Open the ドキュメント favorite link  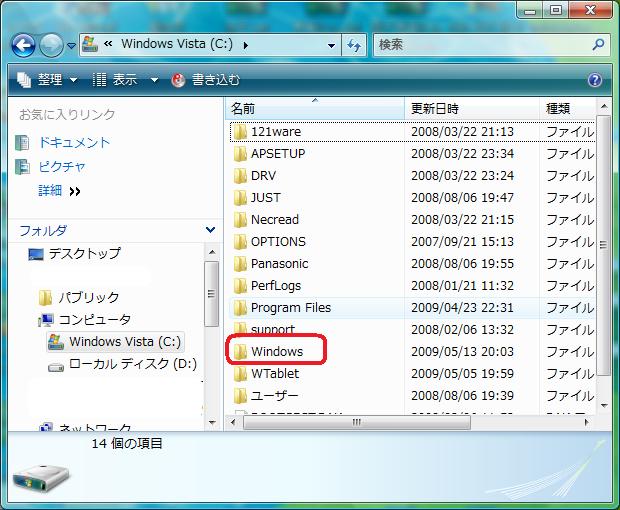(x=74, y=143)
